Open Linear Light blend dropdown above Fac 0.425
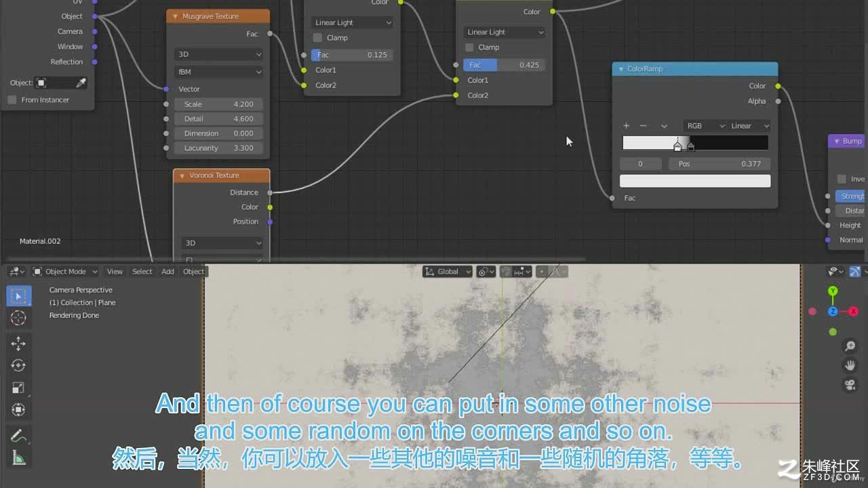Viewport: 868px width, 488px height. pyautogui.click(x=505, y=32)
